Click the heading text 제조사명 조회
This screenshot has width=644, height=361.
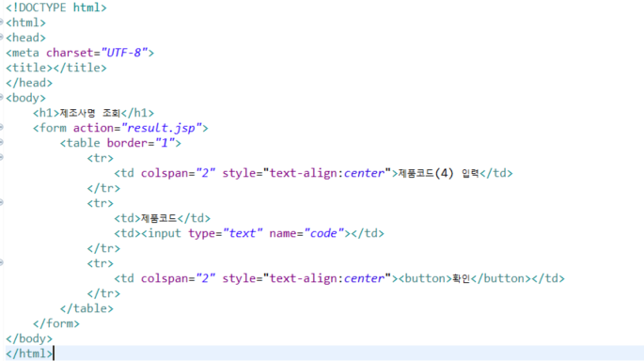90,113
